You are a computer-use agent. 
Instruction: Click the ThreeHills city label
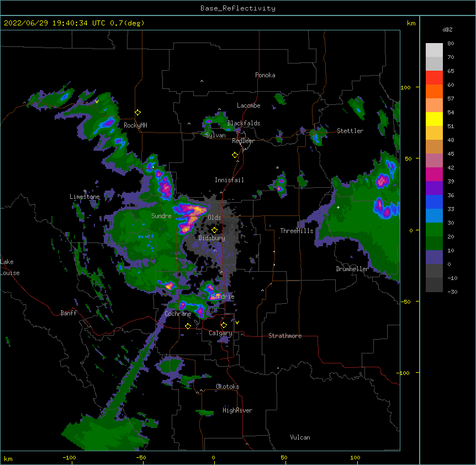[297, 231]
